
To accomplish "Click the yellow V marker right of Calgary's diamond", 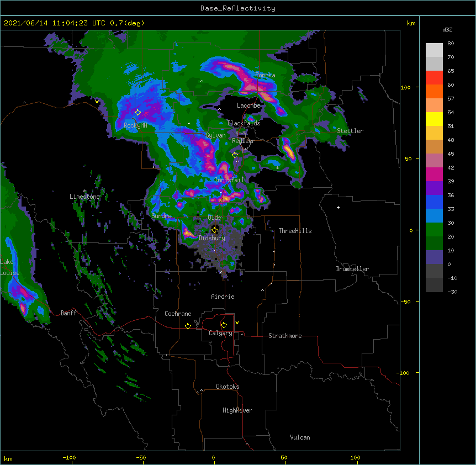I will (237, 323).
